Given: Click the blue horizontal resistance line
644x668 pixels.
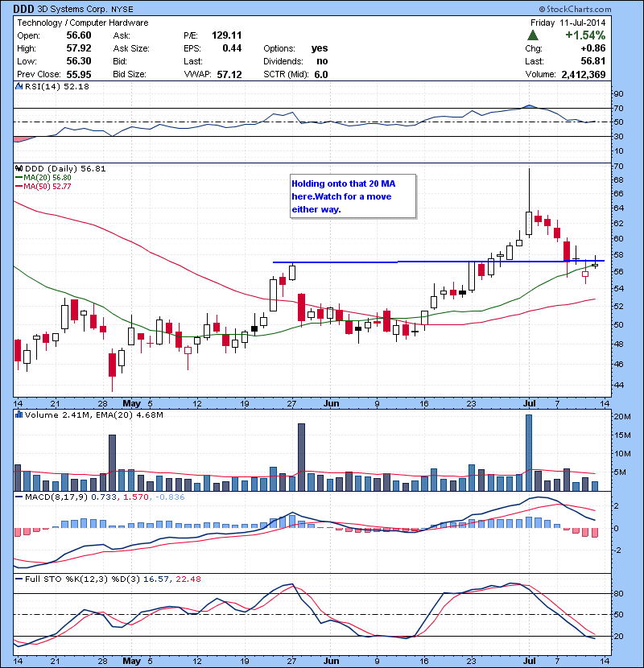Looking at the screenshot, I should [x=438, y=262].
